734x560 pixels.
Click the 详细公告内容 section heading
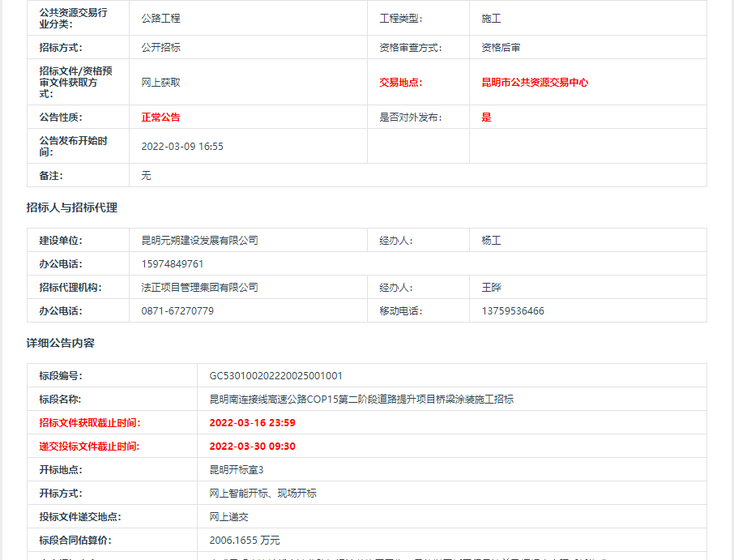[61, 344]
